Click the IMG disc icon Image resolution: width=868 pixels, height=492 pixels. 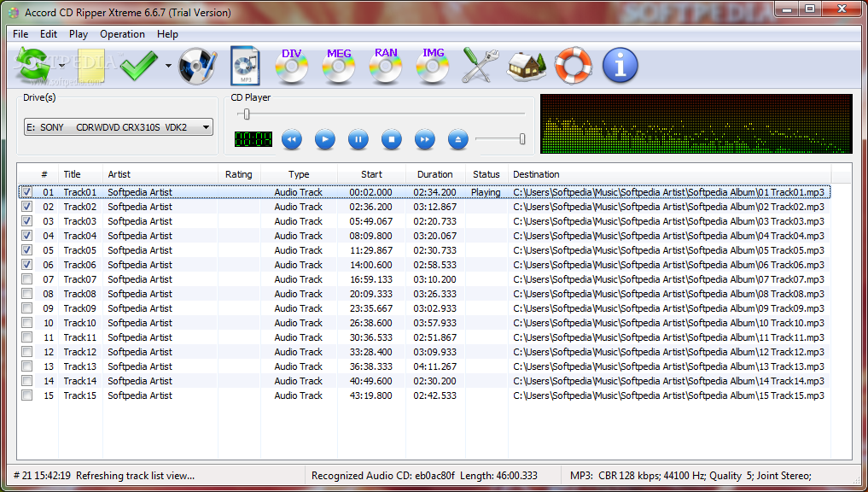(433, 66)
